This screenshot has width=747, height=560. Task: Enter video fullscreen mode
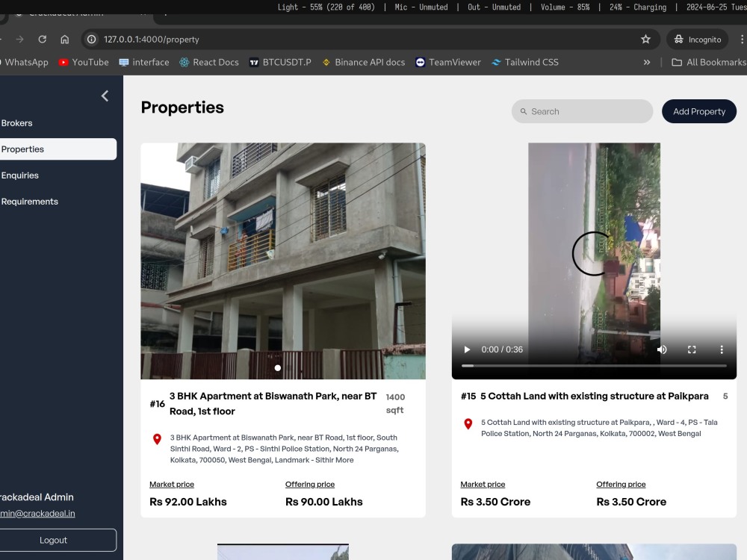(x=692, y=349)
